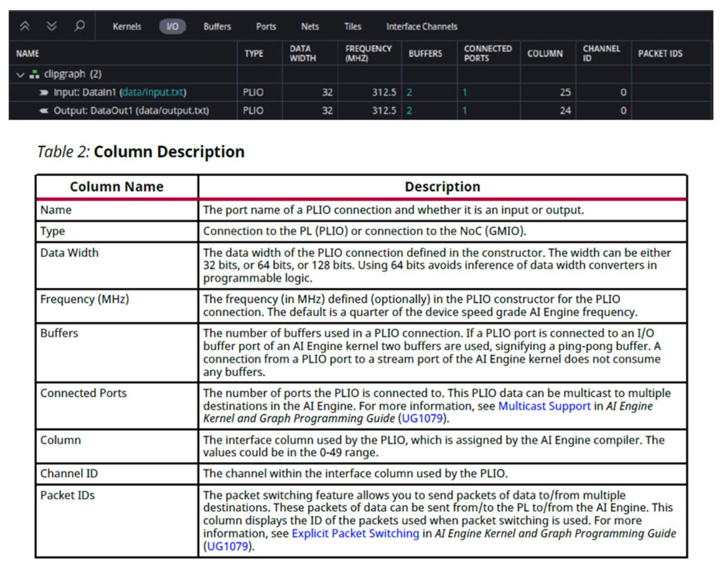This screenshot has height=569, width=728.
Task: Click connected ports 1 in DataOut1 row
Action: click(x=465, y=111)
